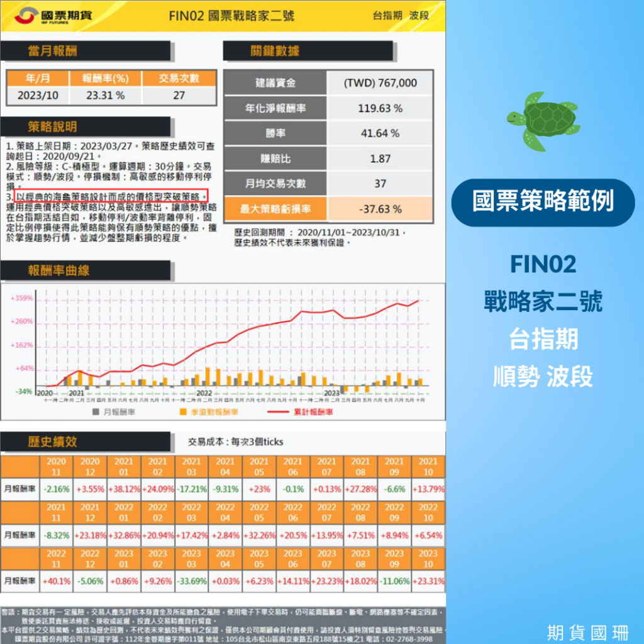Click the +23.31% cell in 歷史績效 table
Viewport: 644px width, 644px height.
428,581
